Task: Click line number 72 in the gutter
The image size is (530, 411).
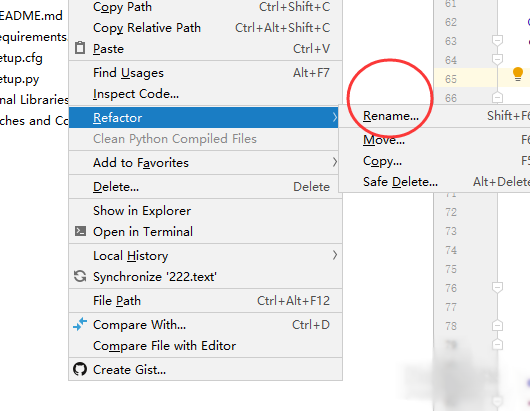Action: [451, 212]
